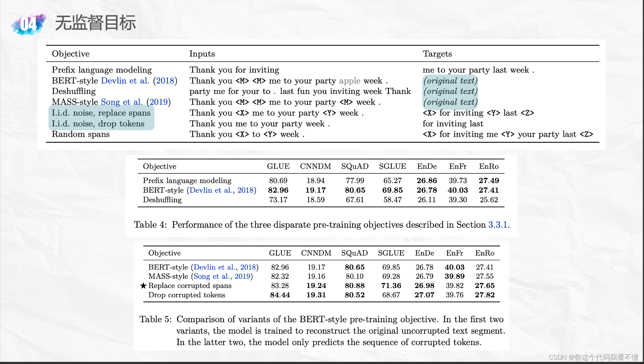Click value 83.28 in Table 5
This screenshot has height=364, width=644.
pyautogui.click(x=280, y=285)
